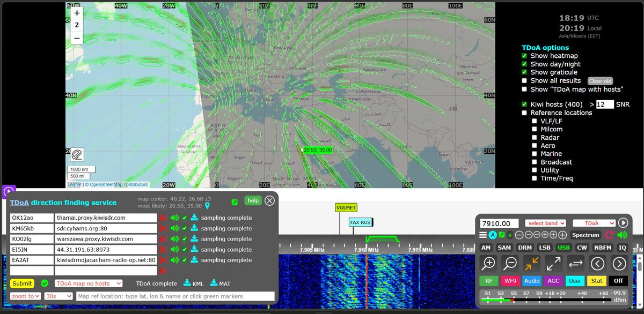
Task: Switch to the Audio tab
Action: click(532, 280)
